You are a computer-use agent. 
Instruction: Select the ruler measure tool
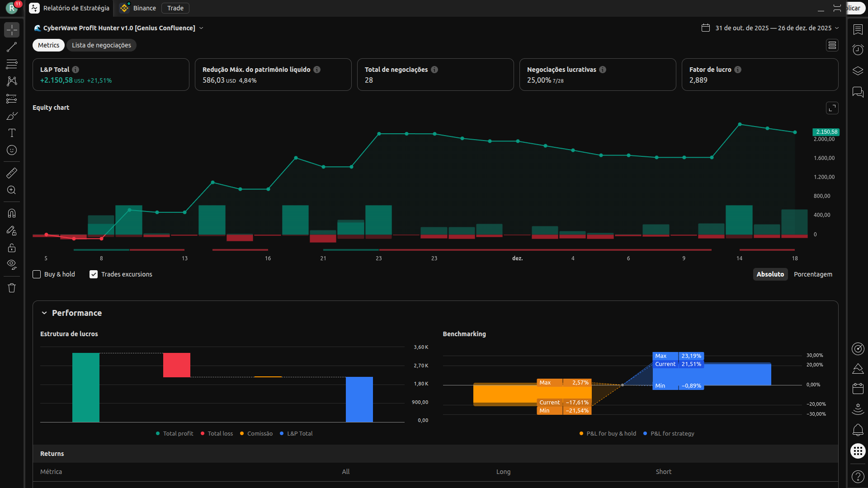[x=12, y=173]
